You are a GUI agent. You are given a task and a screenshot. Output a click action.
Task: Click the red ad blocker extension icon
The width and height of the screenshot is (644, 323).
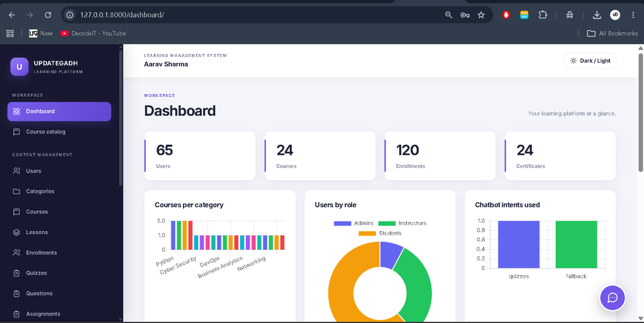(x=506, y=14)
